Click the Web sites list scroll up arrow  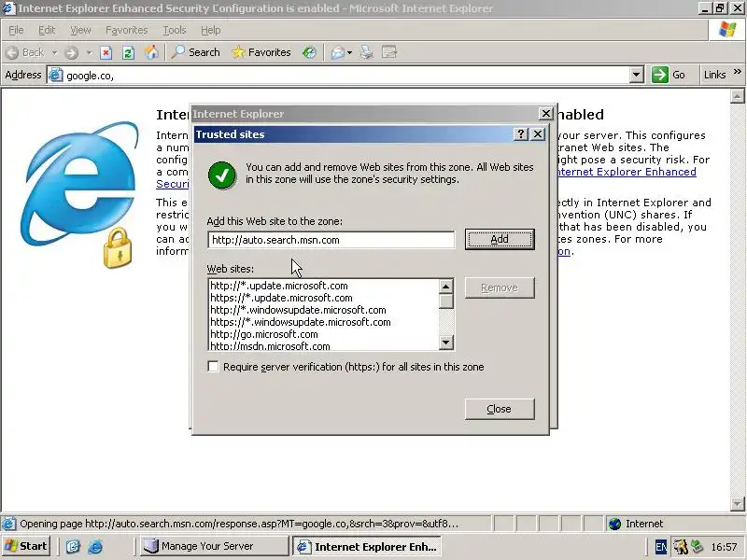446,287
